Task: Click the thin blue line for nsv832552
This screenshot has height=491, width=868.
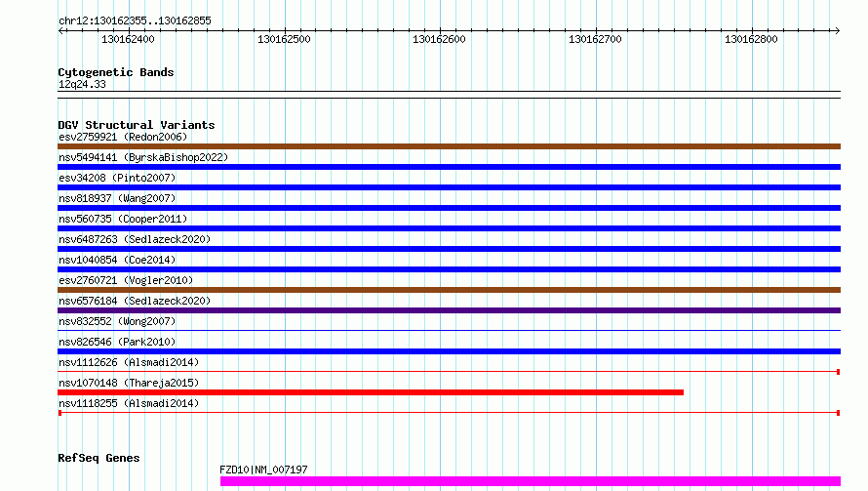Action: (x=449, y=331)
